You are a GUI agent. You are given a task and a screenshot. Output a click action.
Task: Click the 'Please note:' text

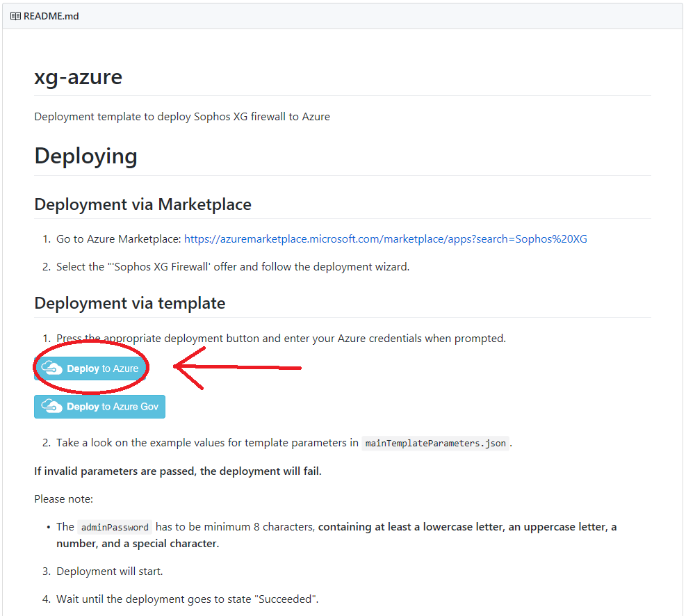[x=63, y=499]
